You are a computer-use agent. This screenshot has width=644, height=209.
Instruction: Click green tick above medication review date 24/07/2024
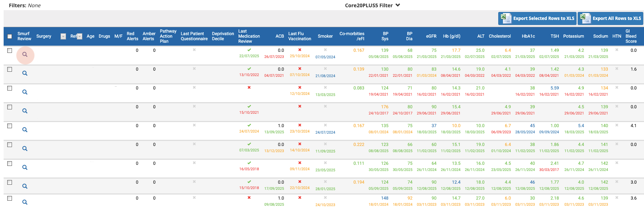[x=249, y=125]
